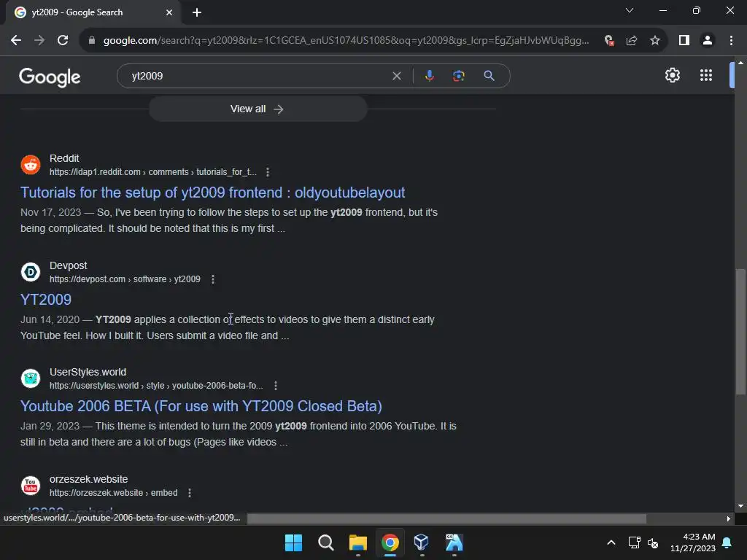Click the View all button
The height and width of the screenshot is (560, 747).
tap(258, 109)
